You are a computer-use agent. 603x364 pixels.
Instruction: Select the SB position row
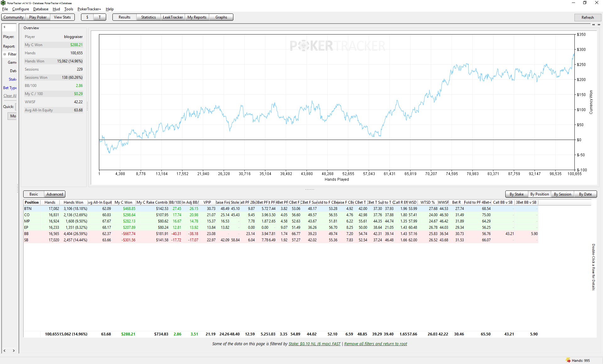281,240
